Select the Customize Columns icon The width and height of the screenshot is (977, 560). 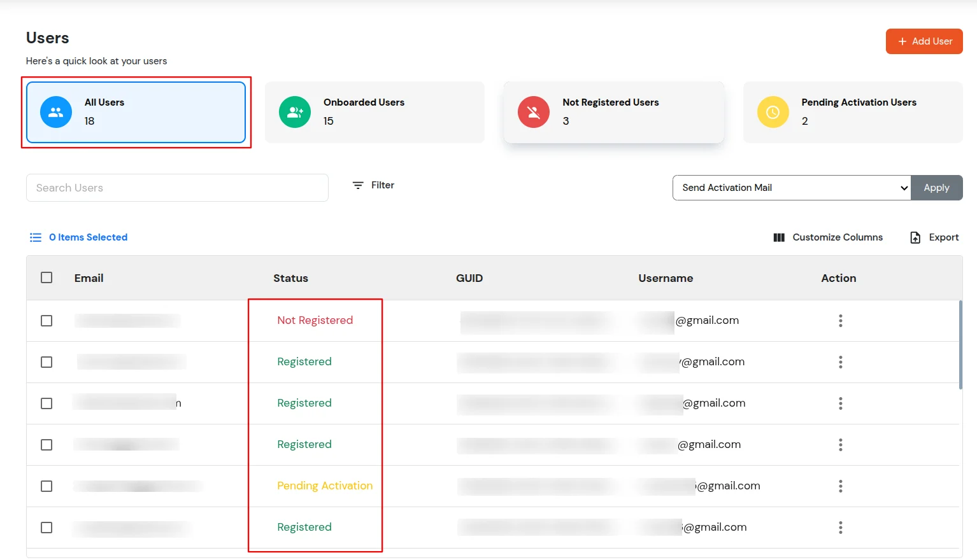click(x=778, y=237)
